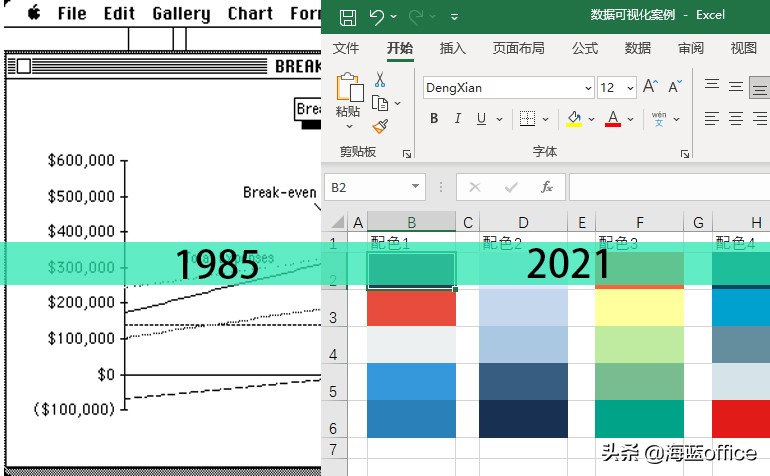Expand the Copy options arrow
770x476 pixels.
(x=398, y=103)
